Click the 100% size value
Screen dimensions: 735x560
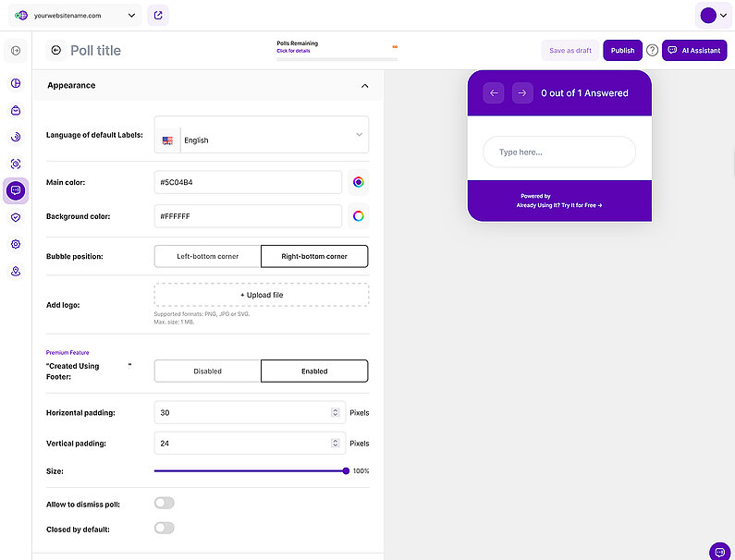[361, 471]
